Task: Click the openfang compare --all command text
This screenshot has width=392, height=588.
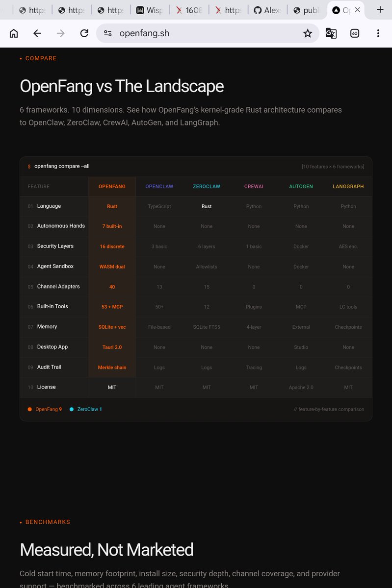Action: pyautogui.click(x=62, y=167)
